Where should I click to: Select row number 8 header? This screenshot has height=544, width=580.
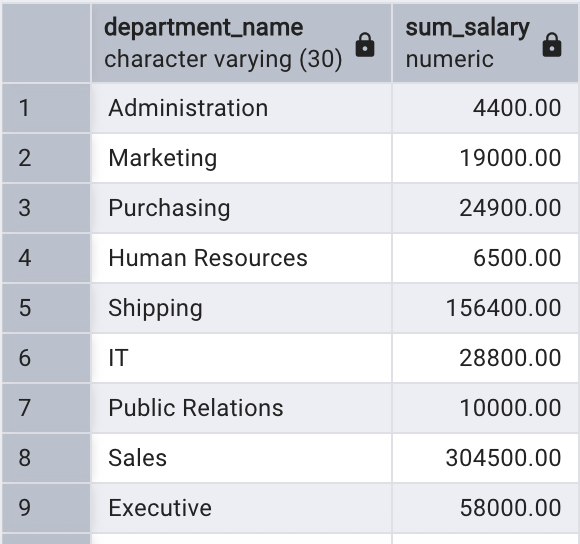click(46, 458)
